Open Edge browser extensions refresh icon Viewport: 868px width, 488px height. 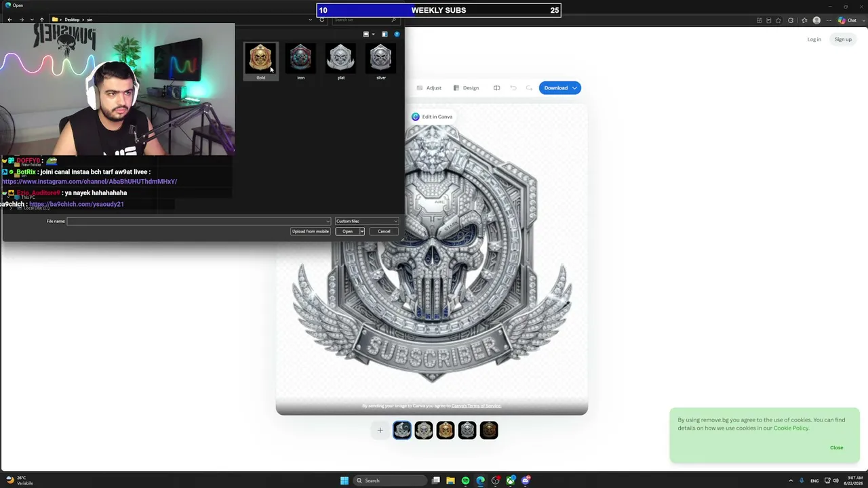tap(791, 20)
